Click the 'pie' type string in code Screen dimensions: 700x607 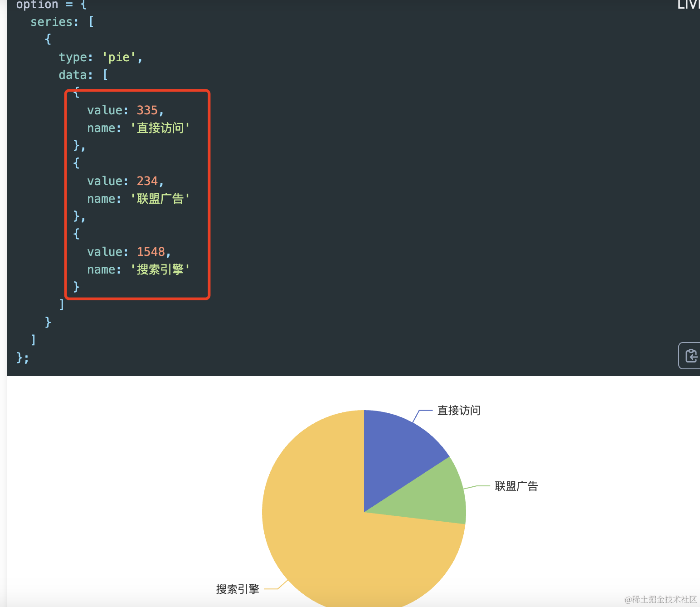119,57
